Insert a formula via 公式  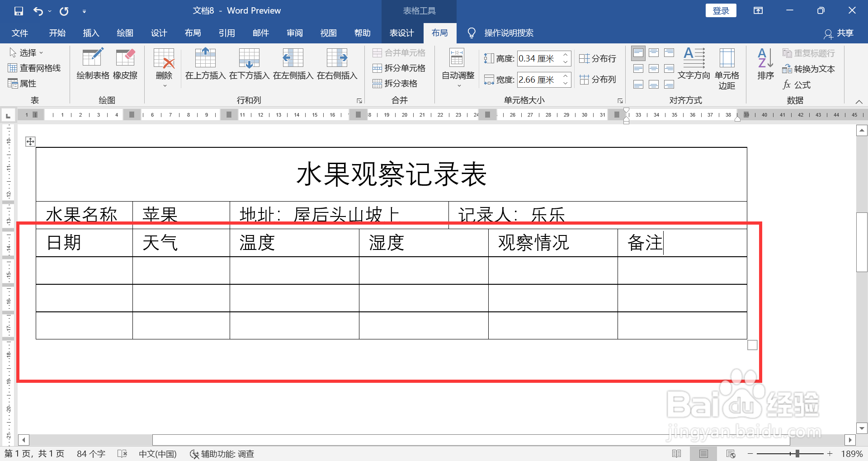click(799, 85)
